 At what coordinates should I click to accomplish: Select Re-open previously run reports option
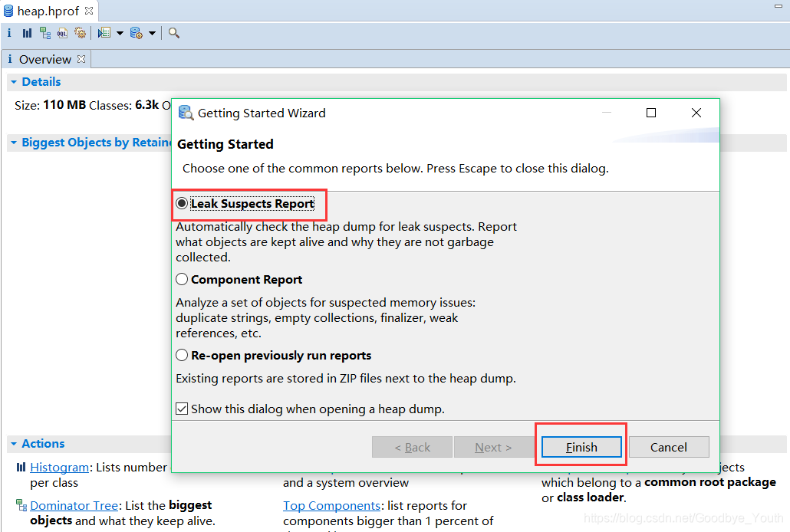tap(274, 356)
